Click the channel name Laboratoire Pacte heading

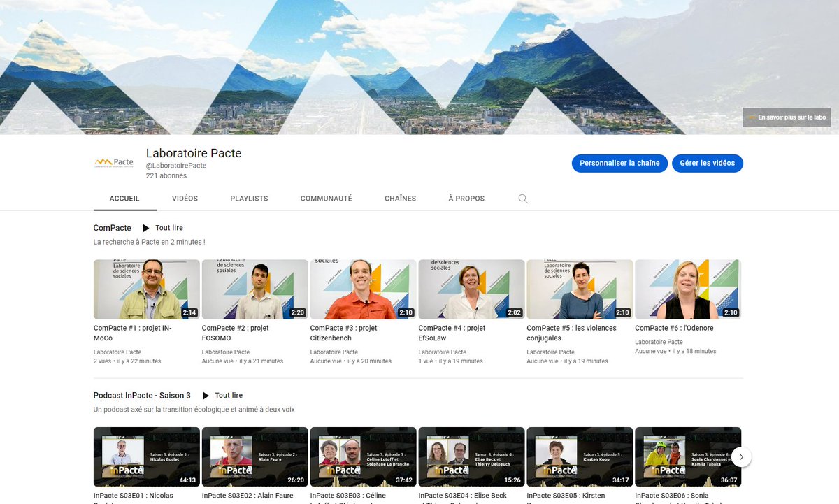pyautogui.click(x=194, y=153)
